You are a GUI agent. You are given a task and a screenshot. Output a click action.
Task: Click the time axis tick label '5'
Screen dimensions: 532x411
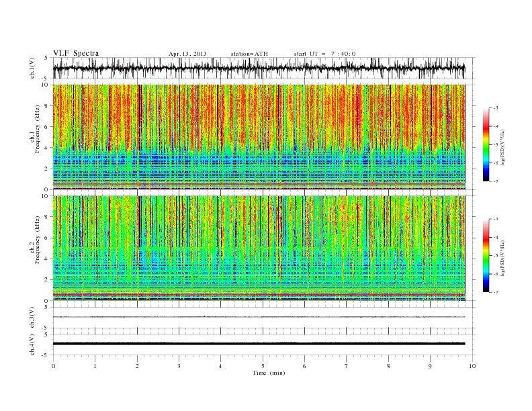click(263, 366)
